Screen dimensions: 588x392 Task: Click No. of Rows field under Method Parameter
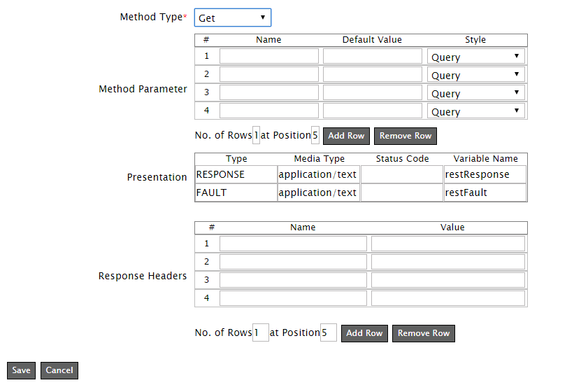[x=256, y=135]
